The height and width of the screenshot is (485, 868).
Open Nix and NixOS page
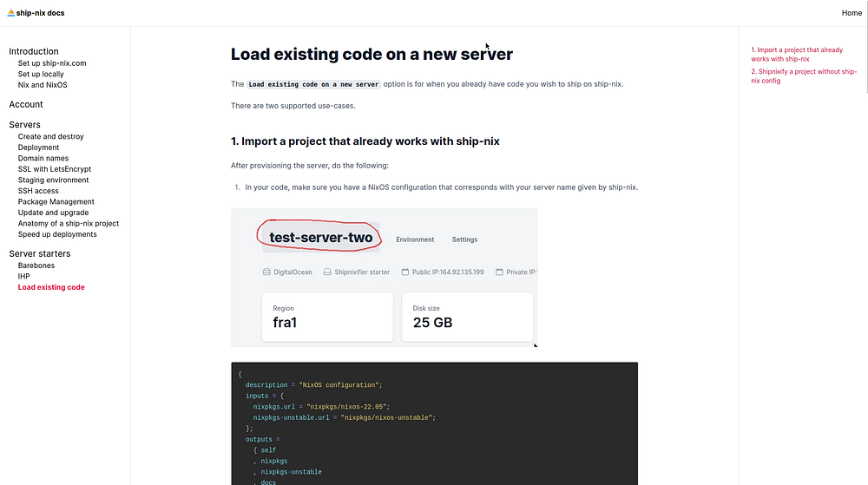point(43,85)
